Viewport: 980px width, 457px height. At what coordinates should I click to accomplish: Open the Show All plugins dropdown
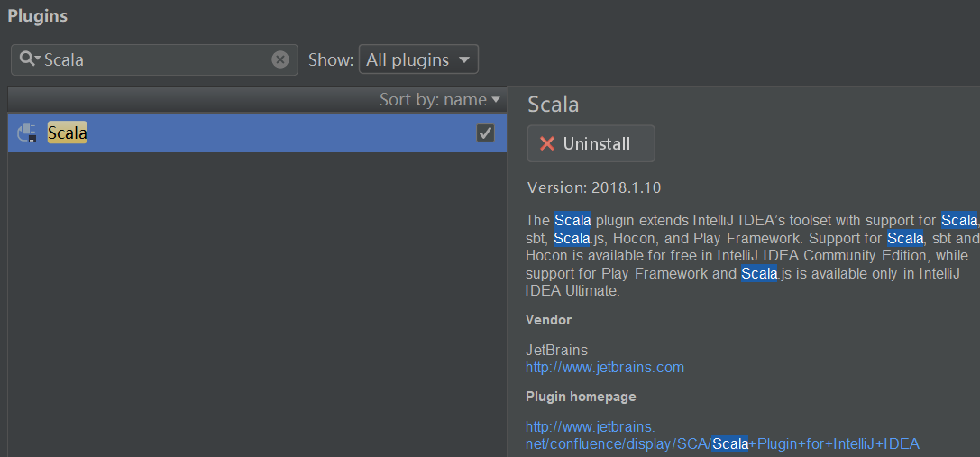tap(418, 60)
